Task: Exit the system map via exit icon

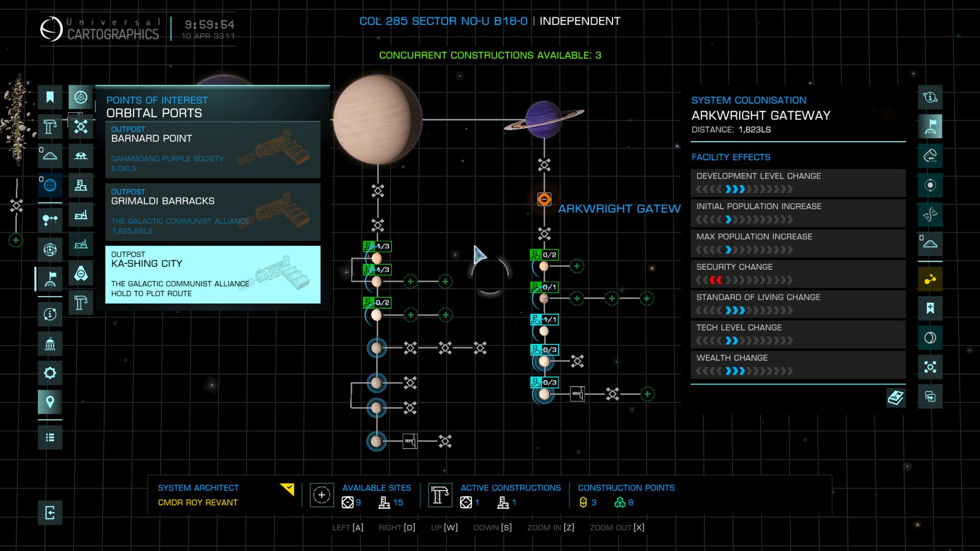Action: coord(50,513)
